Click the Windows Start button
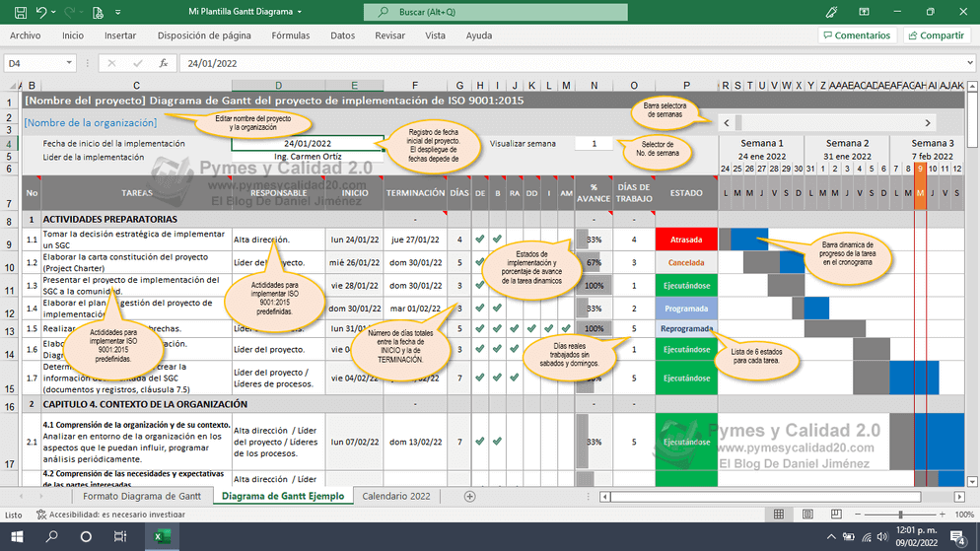 click(x=17, y=536)
